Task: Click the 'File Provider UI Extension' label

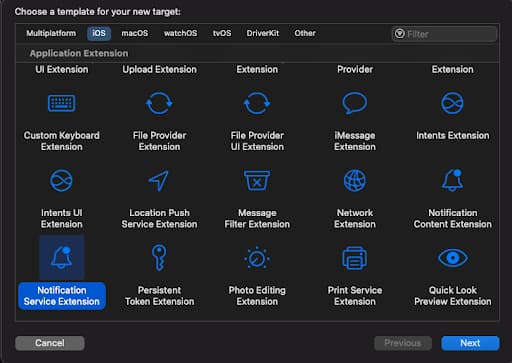Action: click(x=257, y=141)
